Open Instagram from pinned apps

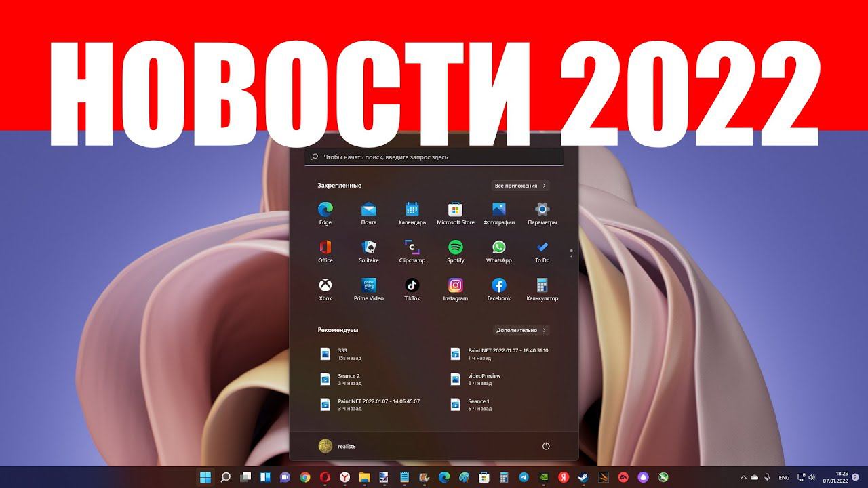tap(456, 289)
